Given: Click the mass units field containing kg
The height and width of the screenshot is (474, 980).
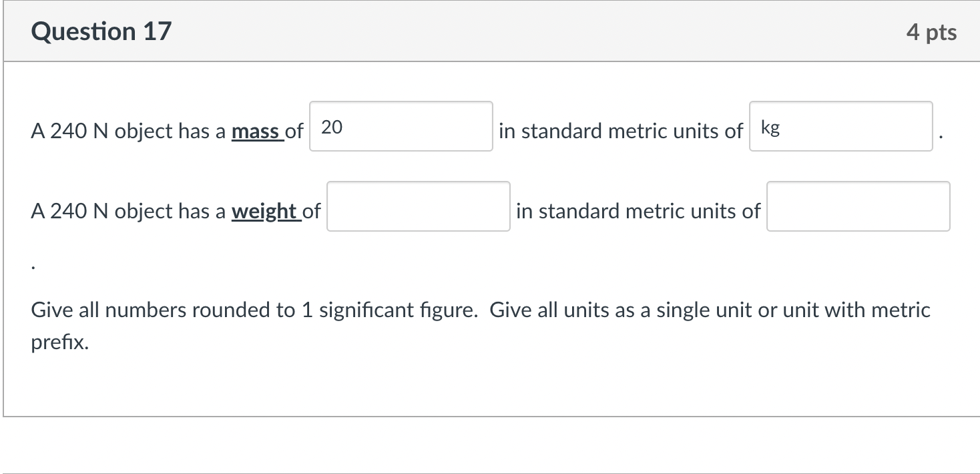Looking at the screenshot, I should click(840, 126).
